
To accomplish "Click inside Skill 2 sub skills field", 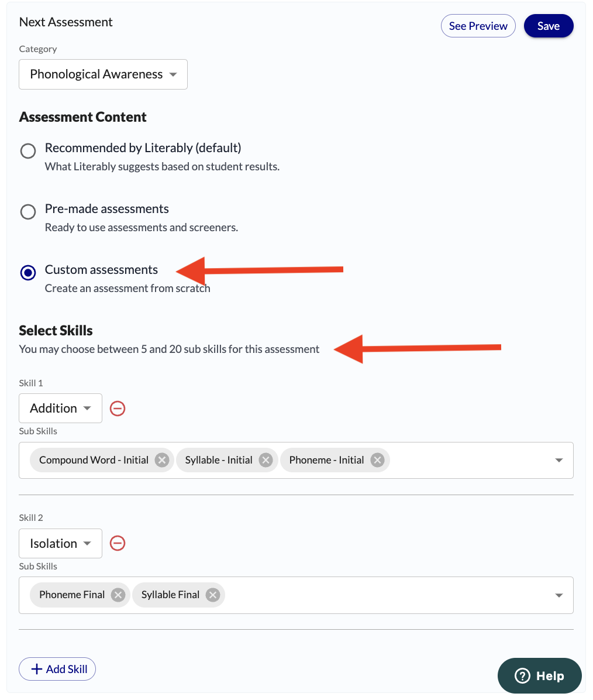I will 296,596.
